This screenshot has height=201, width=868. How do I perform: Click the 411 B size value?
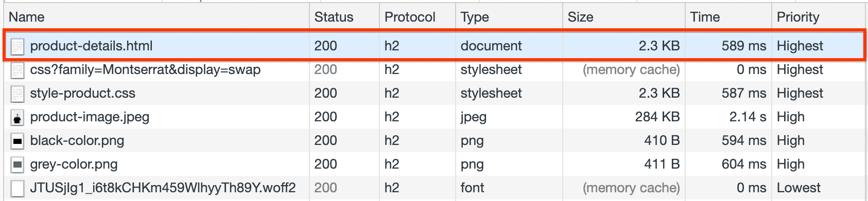(x=662, y=164)
